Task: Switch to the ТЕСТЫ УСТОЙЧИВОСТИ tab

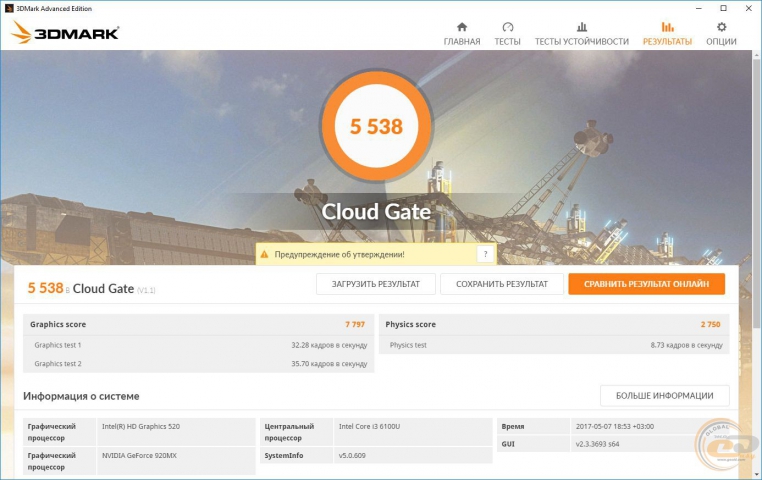Action: tap(581, 42)
